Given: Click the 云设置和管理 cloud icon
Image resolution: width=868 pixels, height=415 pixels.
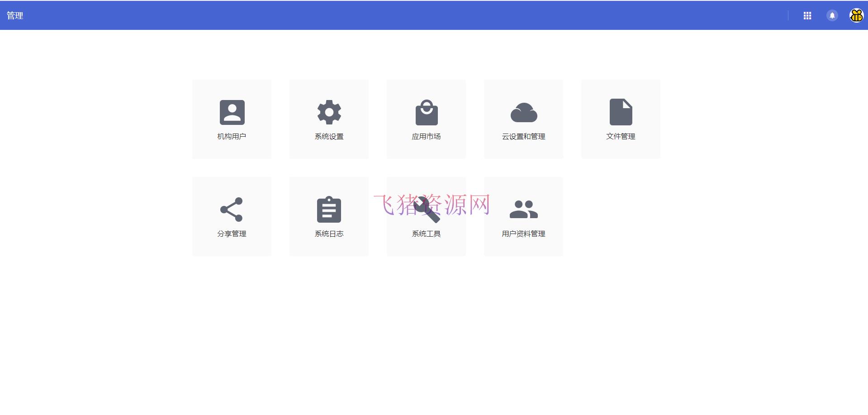Looking at the screenshot, I should click(x=523, y=112).
